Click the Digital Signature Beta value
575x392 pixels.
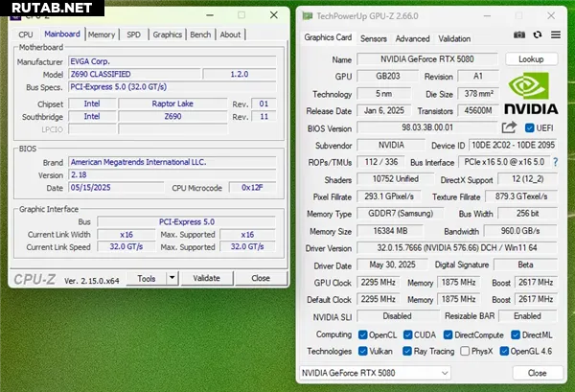[525, 265]
